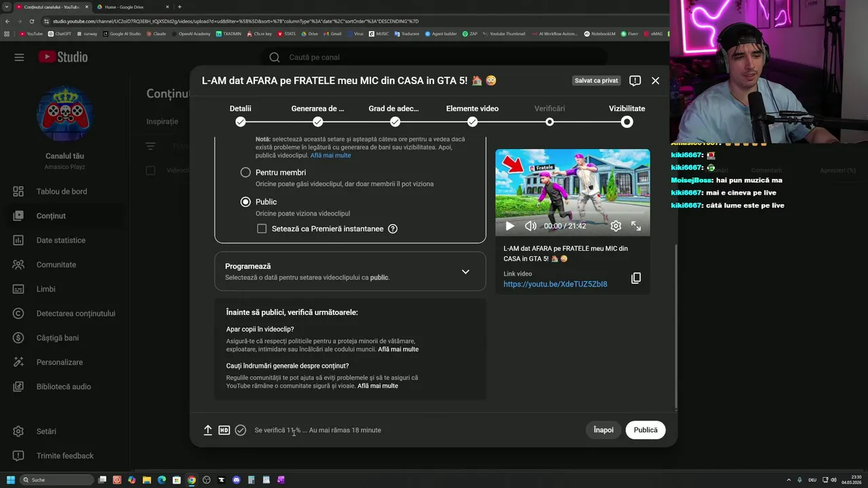Viewport: 868px width, 488px height.
Task: Open the Gmail bookmark
Action: [332, 33]
